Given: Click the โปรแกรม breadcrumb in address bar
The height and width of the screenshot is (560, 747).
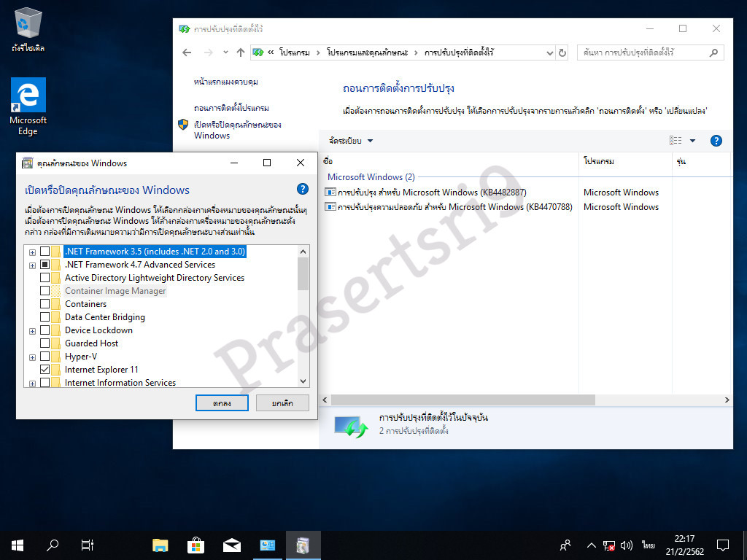Looking at the screenshot, I should click(295, 52).
